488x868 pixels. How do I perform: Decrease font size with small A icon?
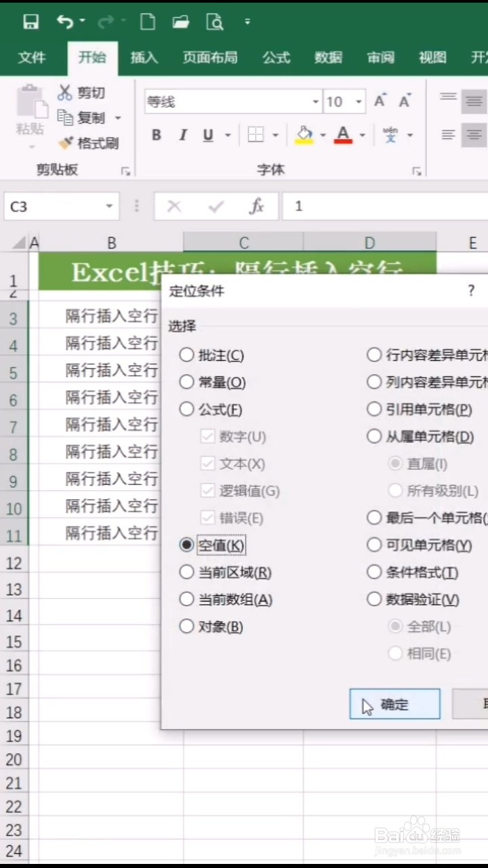click(x=405, y=101)
